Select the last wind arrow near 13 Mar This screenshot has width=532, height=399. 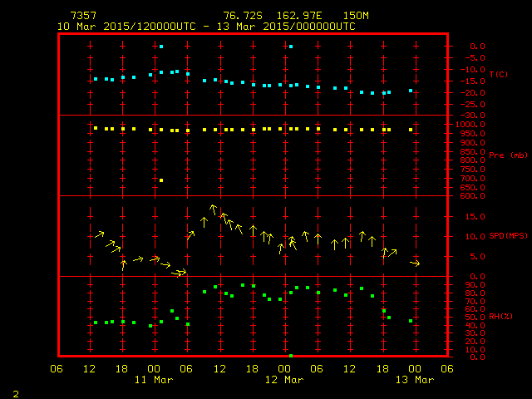pos(416,263)
